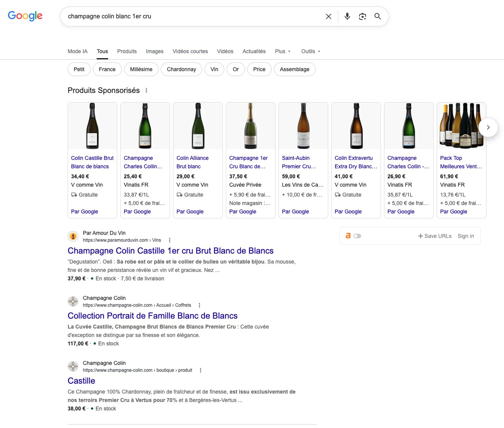Viewport: 504px width, 428px height.
Task: Open the Images tab
Action: [x=155, y=51]
